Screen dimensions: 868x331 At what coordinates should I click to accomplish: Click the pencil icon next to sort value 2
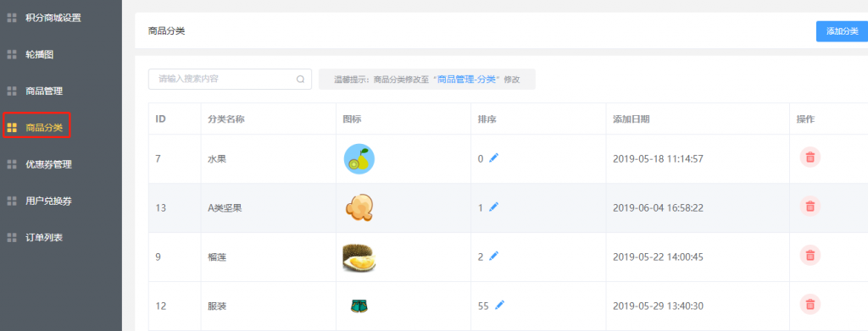coord(494,256)
